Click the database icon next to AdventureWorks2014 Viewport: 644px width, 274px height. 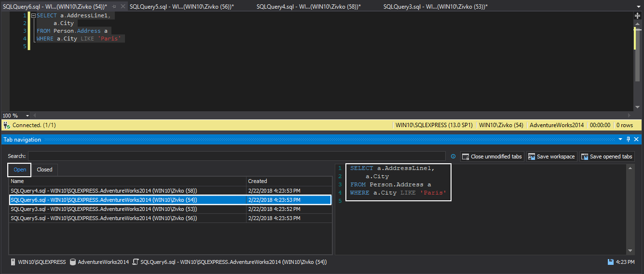[x=73, y=262]
